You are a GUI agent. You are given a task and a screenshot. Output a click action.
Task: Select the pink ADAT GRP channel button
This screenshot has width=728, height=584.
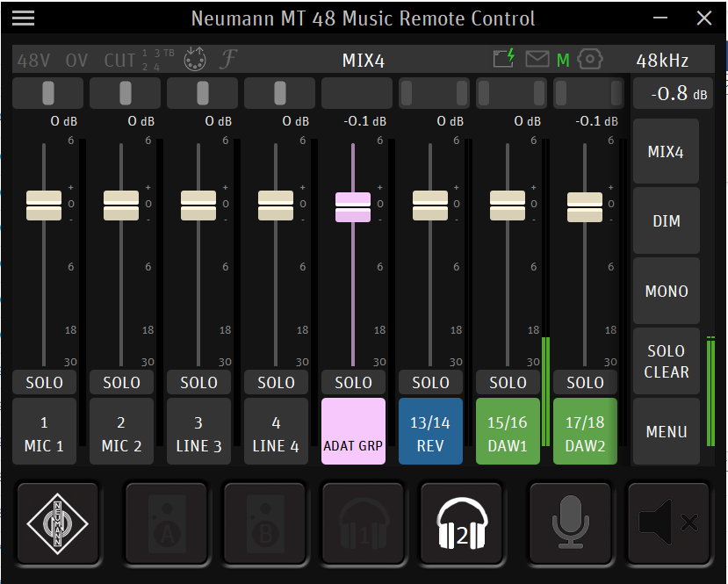click(353, 431)
